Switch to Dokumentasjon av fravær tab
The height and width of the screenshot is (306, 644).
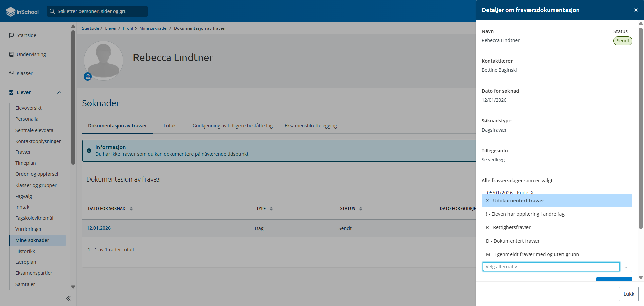(117, 126)
